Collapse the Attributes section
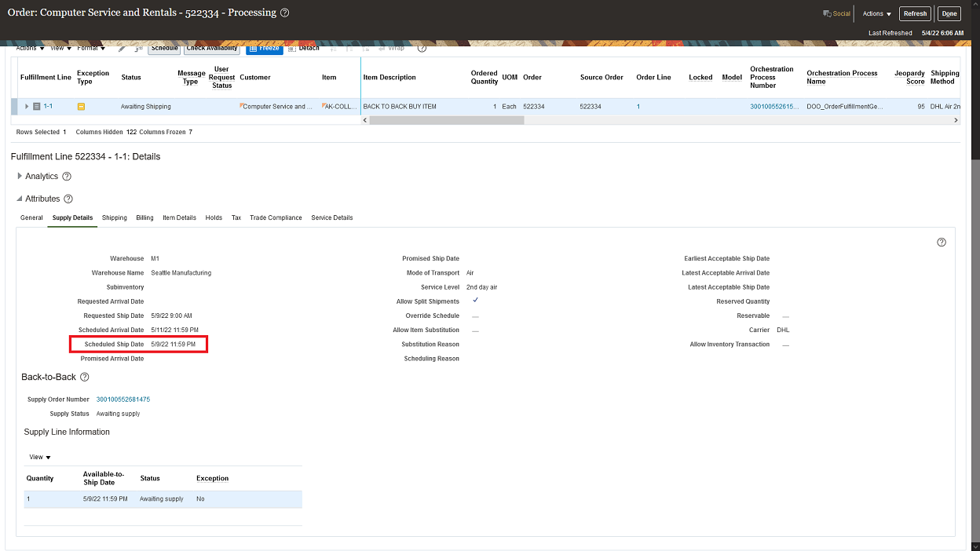980x551 pixels. [x=20, y=199]
